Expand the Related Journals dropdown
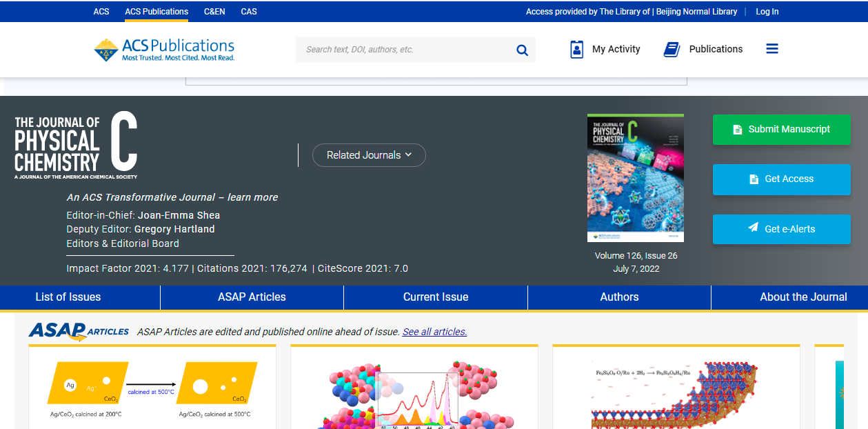Viewport: 868px width, 429px height. click(369, 155)
